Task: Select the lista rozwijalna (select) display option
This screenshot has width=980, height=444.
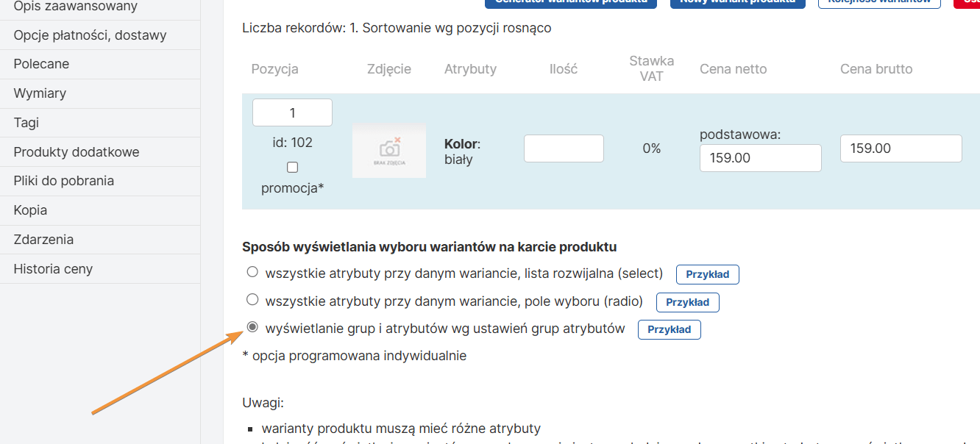Action: tap(252, 272)
